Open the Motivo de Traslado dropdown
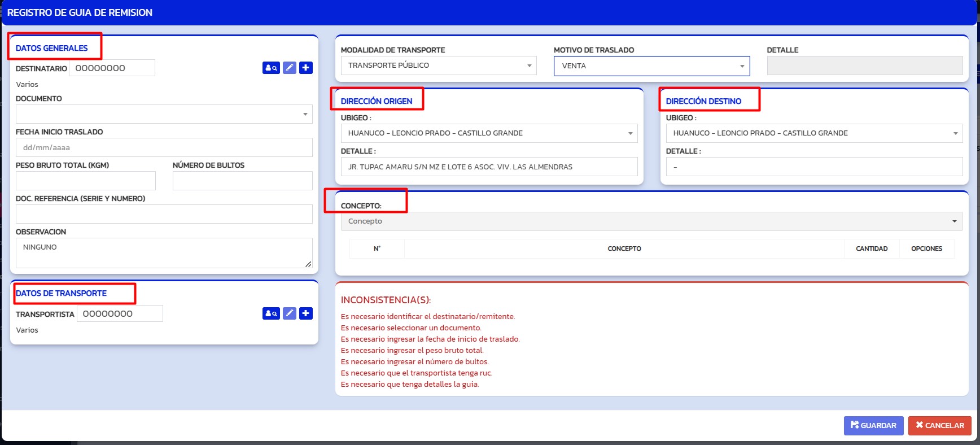Image resolution: width=980 pixels, height=445 pixels. (651, 66)
